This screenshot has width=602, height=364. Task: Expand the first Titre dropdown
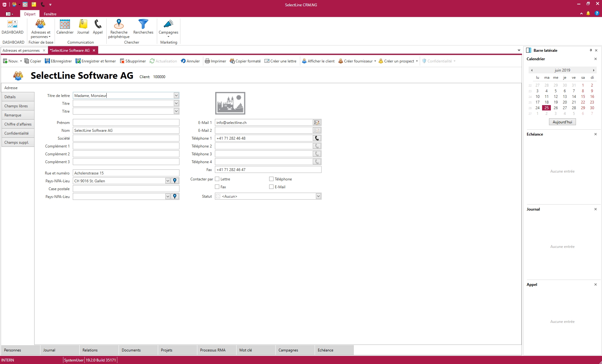point(176,103)
